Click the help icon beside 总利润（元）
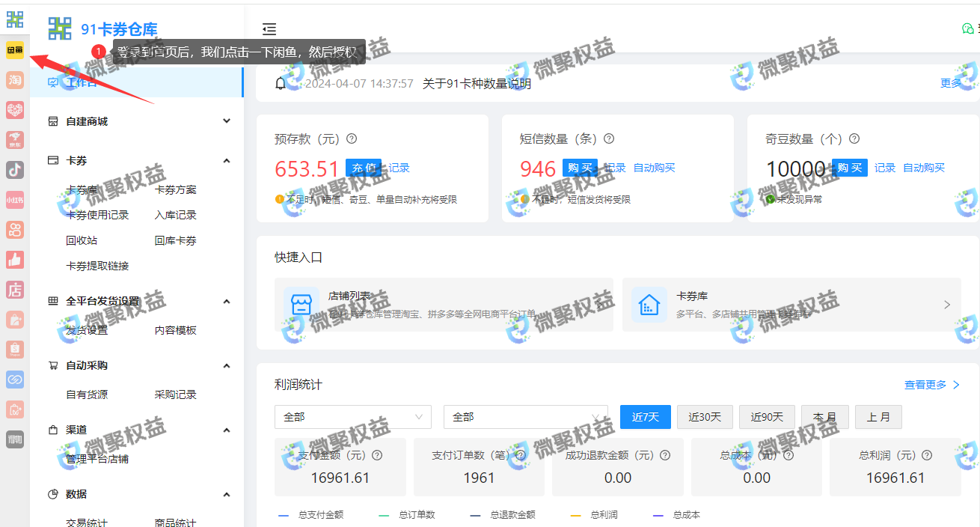980x527 pixels. coord(927,455)
